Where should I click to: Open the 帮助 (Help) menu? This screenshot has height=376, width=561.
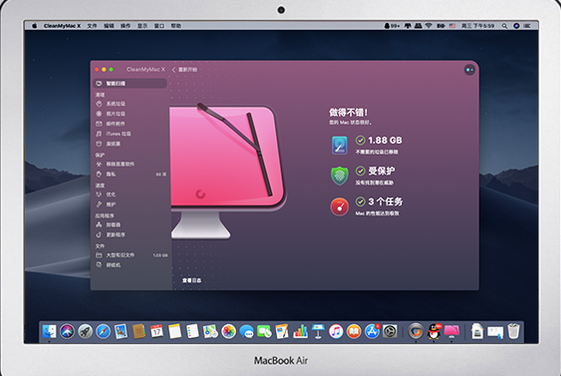176,26
